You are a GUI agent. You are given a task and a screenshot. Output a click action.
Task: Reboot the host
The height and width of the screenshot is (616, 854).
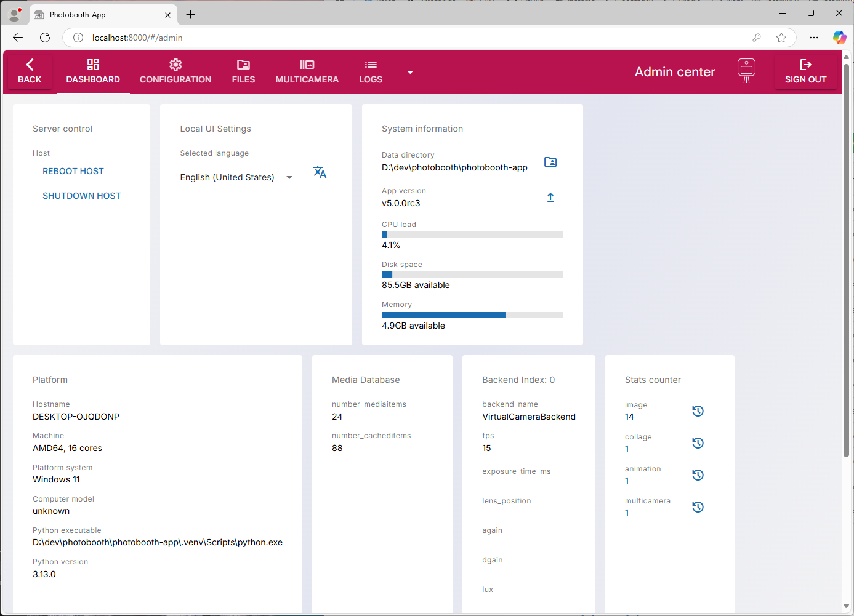[x=73, y=171]
